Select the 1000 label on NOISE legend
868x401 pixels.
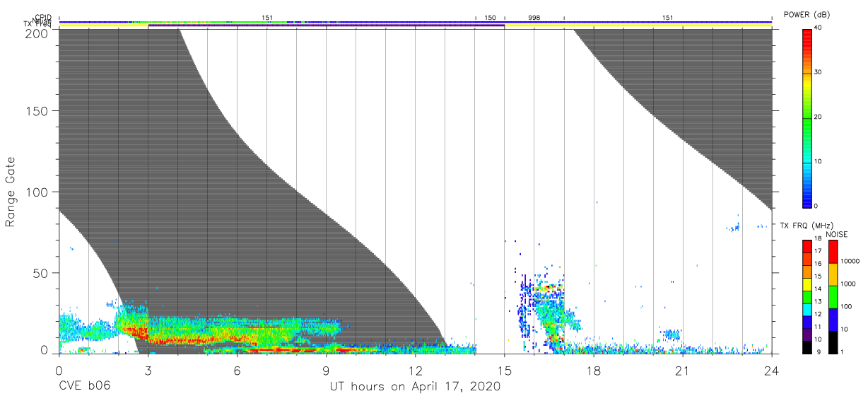849,284
